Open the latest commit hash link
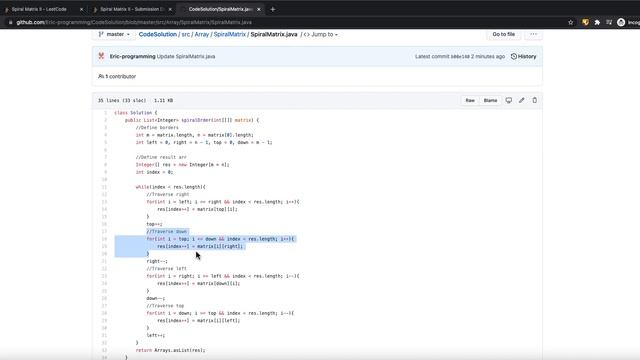640x360 pixels. pos(460,56)
